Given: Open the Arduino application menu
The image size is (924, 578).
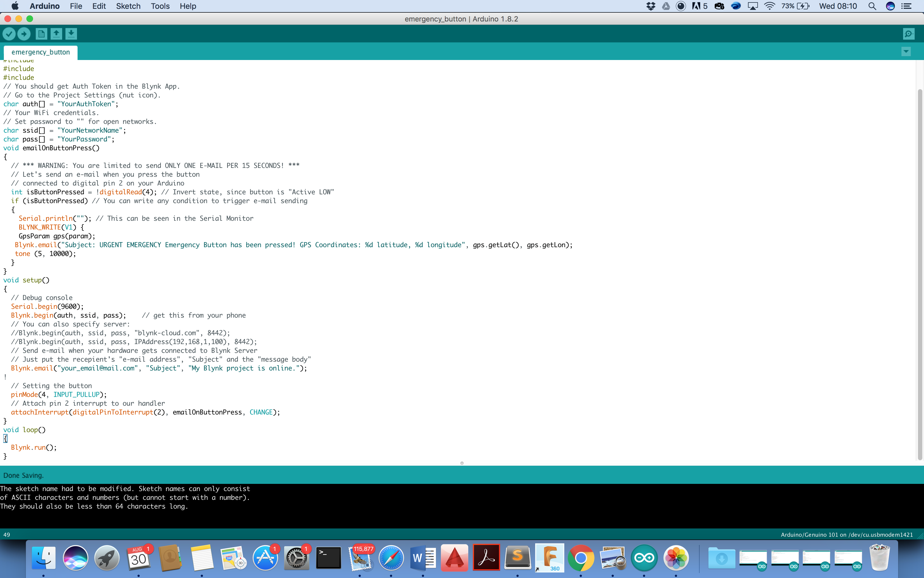Looking at the screenshot, I should click(x=45, y=6).
